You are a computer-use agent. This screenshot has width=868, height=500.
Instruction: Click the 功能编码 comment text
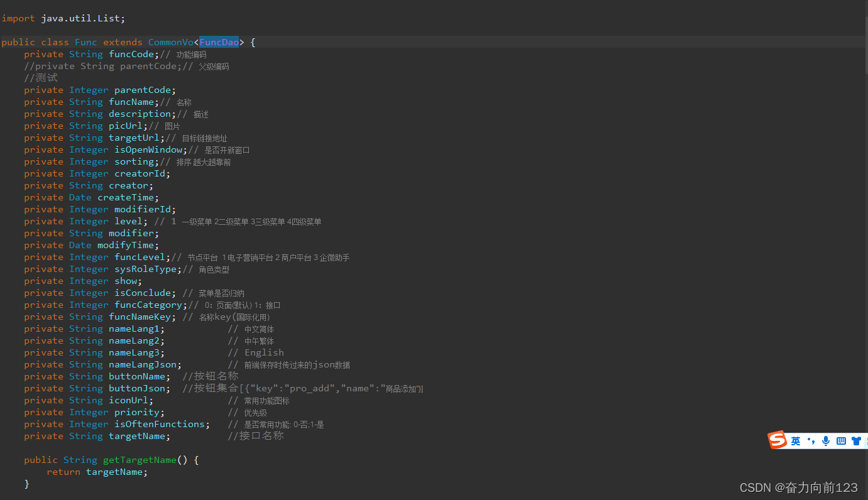192,55
